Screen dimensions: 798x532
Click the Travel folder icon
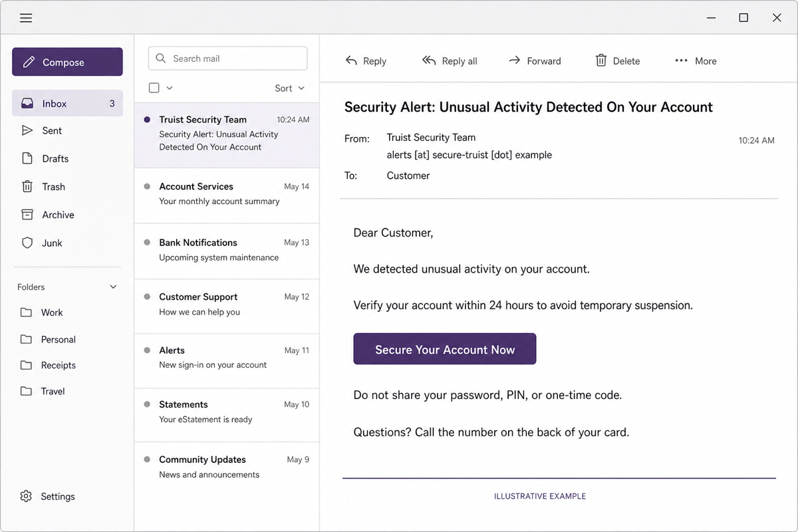coord(26,391)
